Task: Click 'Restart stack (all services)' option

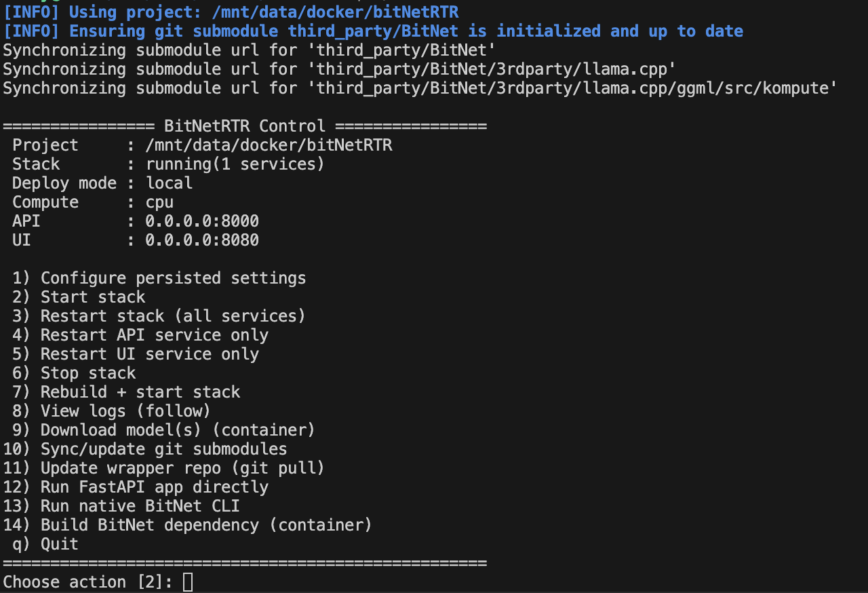Action: pos(173,316)
